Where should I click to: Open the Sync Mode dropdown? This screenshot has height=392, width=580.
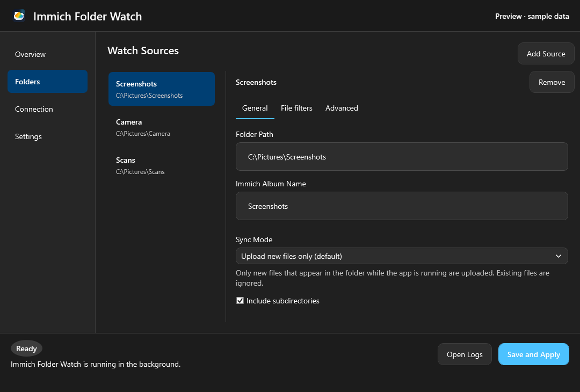(402, 256)
